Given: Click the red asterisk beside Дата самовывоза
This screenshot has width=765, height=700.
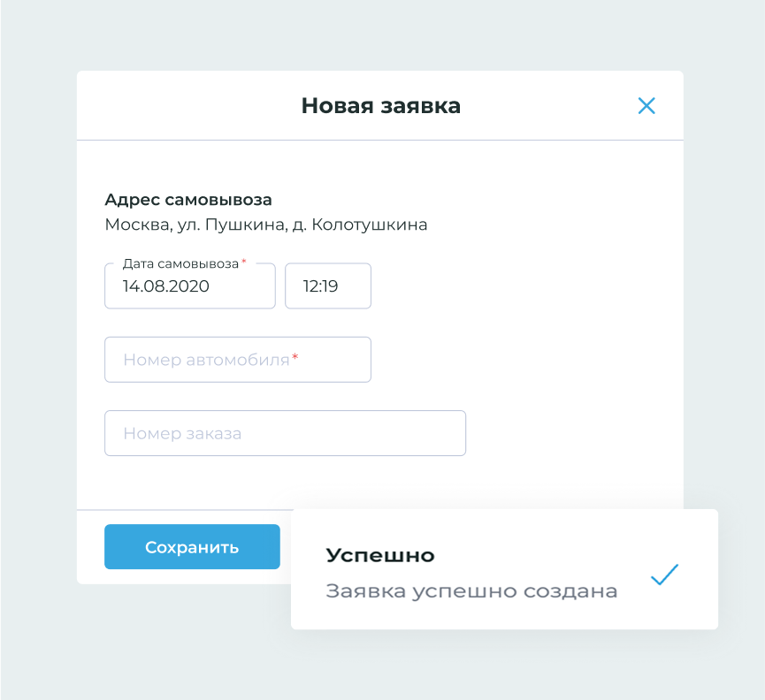Looking at the screenshot, I should point(244,262).
